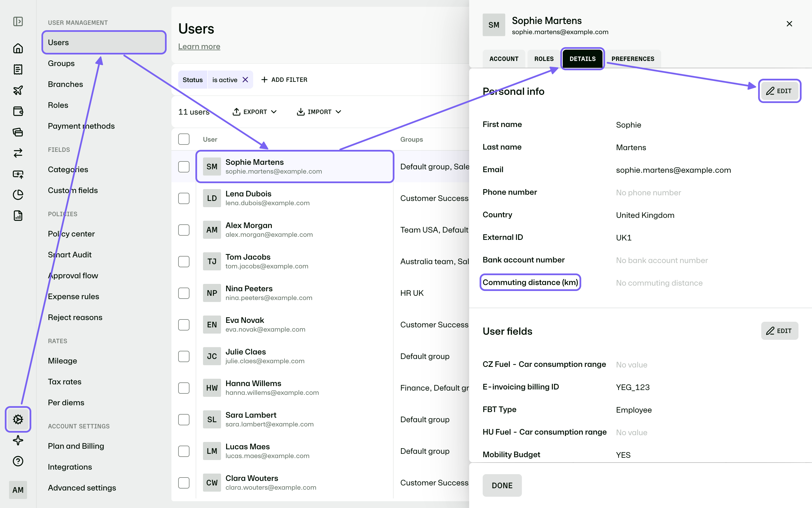812x508 pixels.
Task: Check the box for Sophie Martens
Action: coord(184,167)
